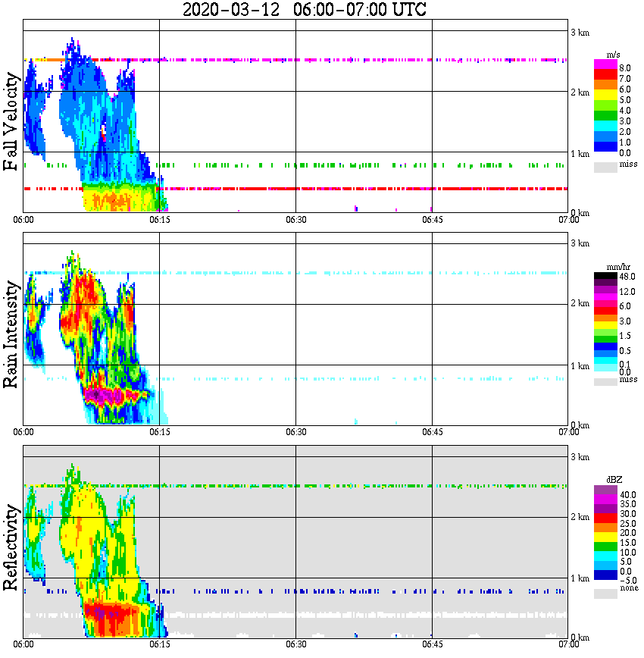Pick the dark blue 0.0 swatch in m/s legend
Image resolution: width=644 pixels, height=658 pixels.
(605, 146)
